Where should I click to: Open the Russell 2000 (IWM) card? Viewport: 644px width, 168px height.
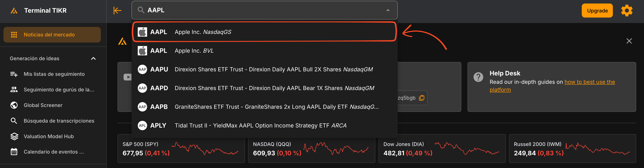tap(572, 149)
